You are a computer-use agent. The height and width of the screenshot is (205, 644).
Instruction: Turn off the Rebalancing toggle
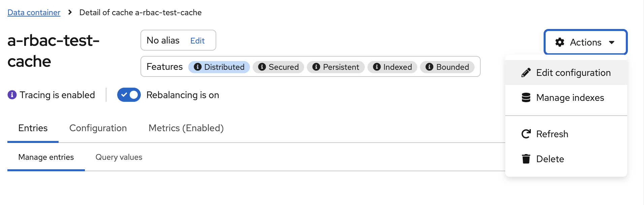[x=129, y=95]
